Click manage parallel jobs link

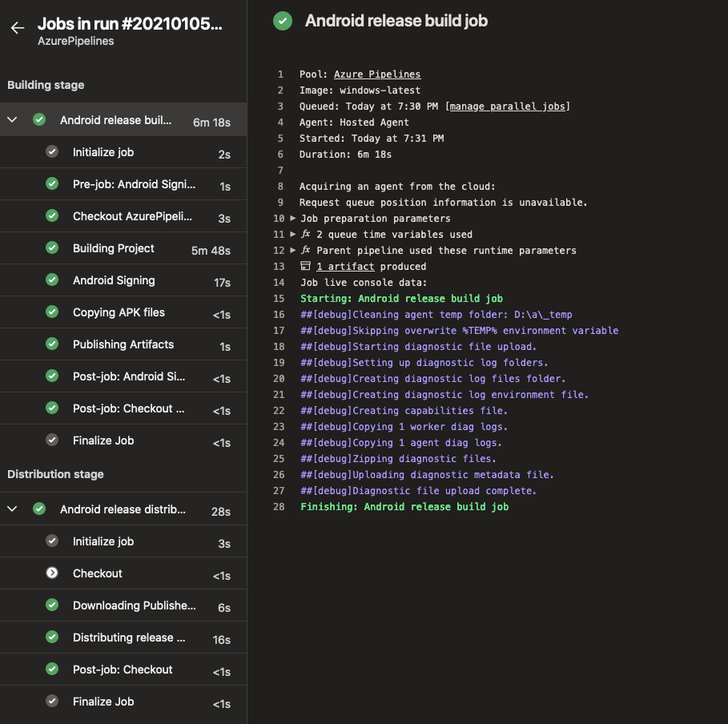tap(508, 107)
